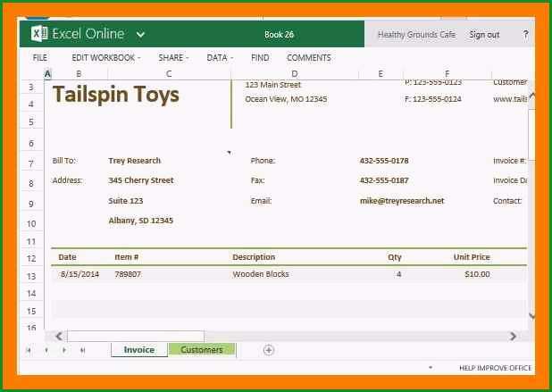Image resolution: width=552 pixels, height=392 pixels.
Task: Click the HELP IMPROVE OFFICE link
Action: [x=495, y=368]
